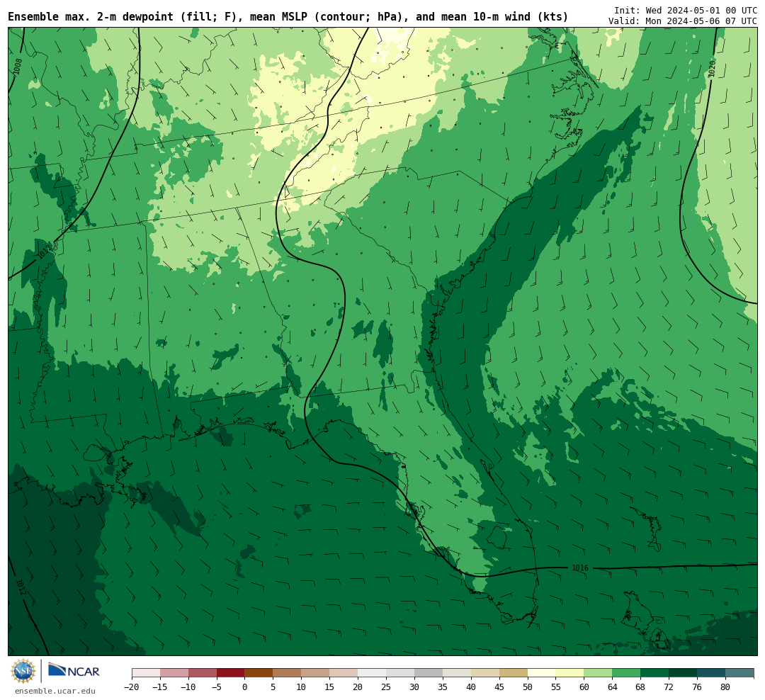765x700 pixels.
Task: Click the -20 tick label on the colorbar
Action: [132, 687]
